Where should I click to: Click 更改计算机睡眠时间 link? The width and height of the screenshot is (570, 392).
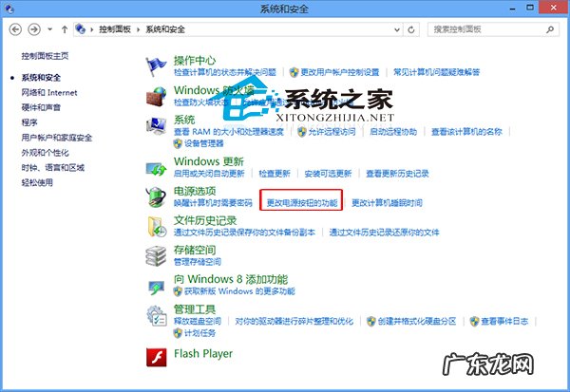tap(387, 203)
